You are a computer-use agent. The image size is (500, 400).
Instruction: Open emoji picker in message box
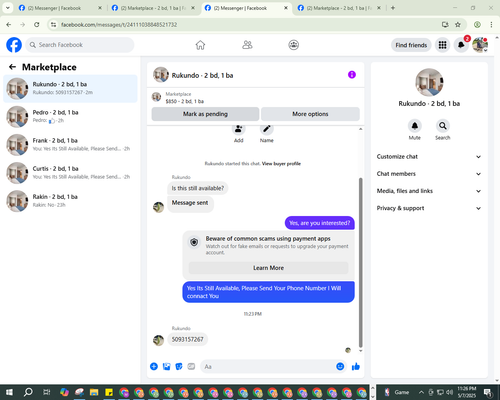(340, 366)
